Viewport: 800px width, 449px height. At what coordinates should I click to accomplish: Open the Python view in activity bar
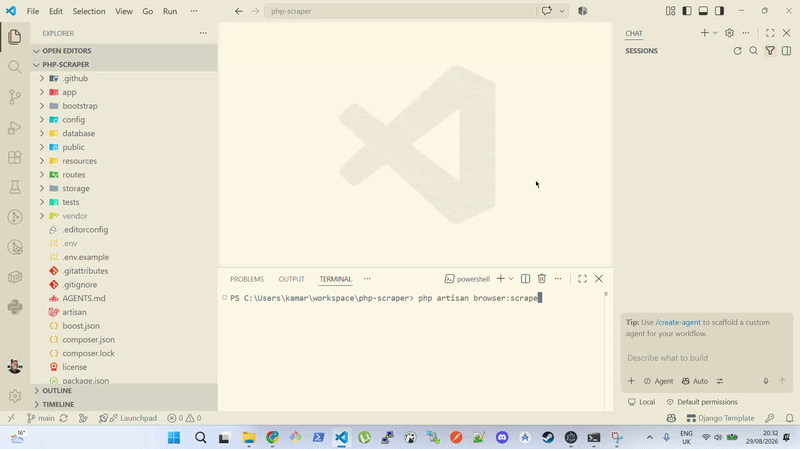pyautogui.click(x=15, y=307)
